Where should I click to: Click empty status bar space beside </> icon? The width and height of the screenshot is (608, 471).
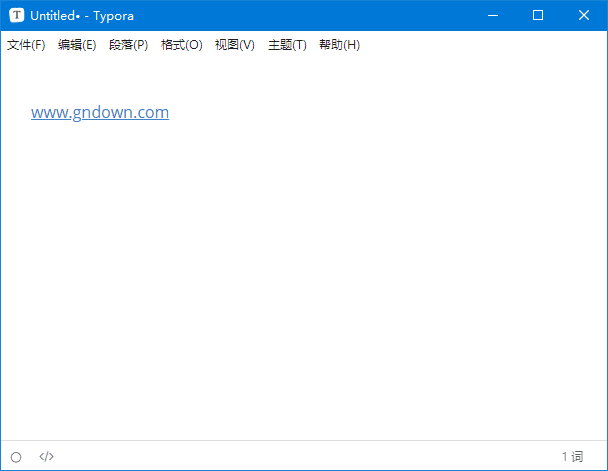(300, 457)
